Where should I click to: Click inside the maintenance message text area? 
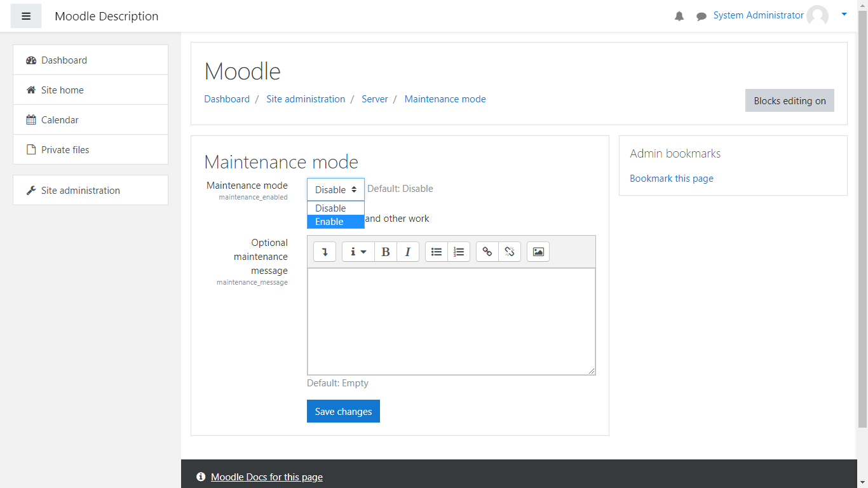pyautogui.click(x=451, y=321)
